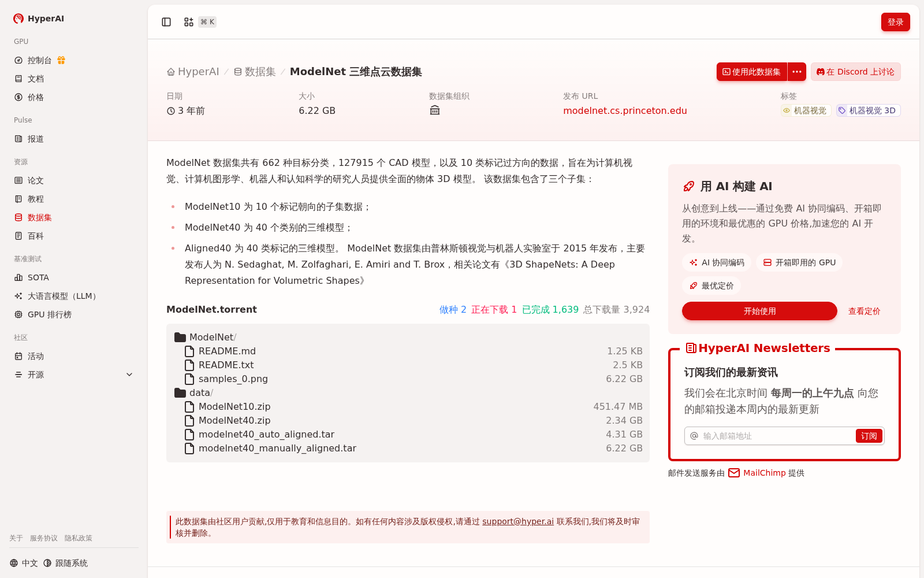Click the rocket icon in 用 AI 构建 AI

[x=689, y=186]
